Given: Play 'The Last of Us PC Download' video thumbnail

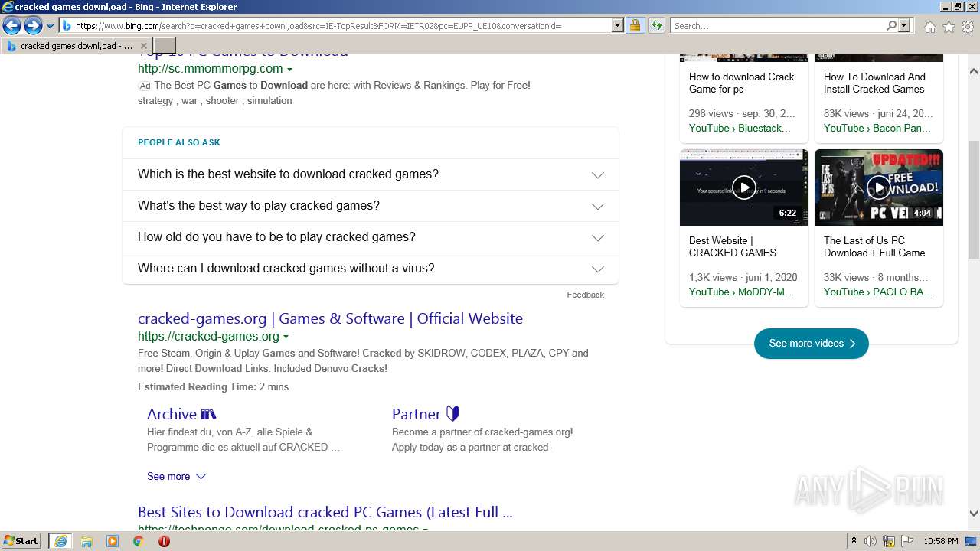Looking at the screenshot, I should [x=879, y=187].
